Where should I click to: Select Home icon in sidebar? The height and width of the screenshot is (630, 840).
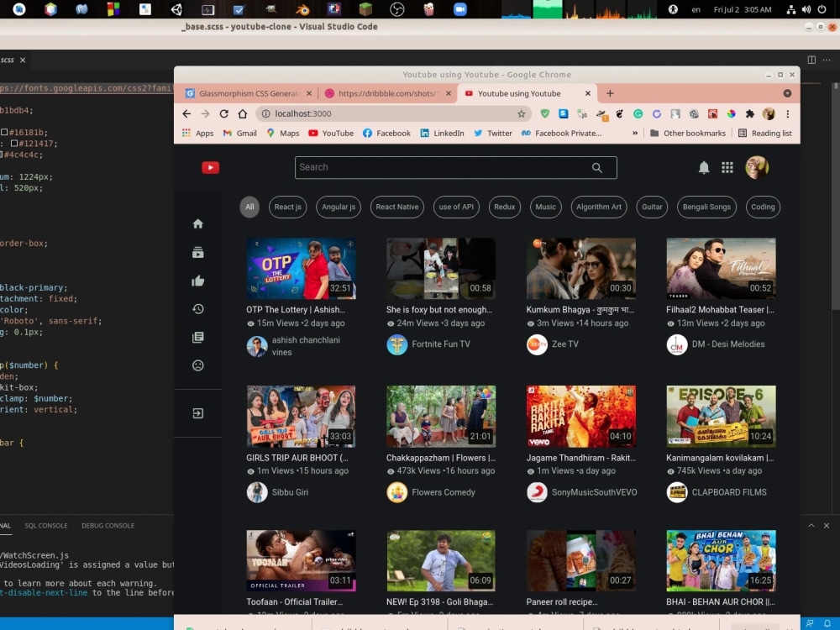pos(197,224)
